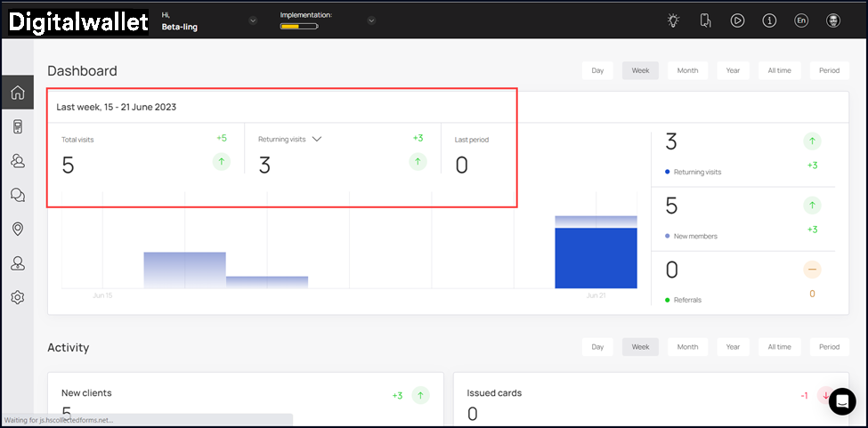Click All time in Activity section

[779, 347]
